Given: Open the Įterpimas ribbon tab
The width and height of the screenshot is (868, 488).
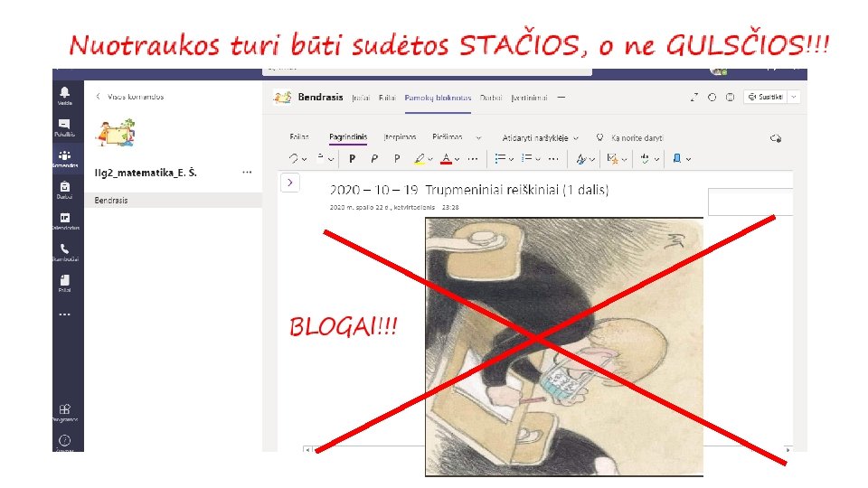Looking at the screenshot, I should tap(400, 137).
